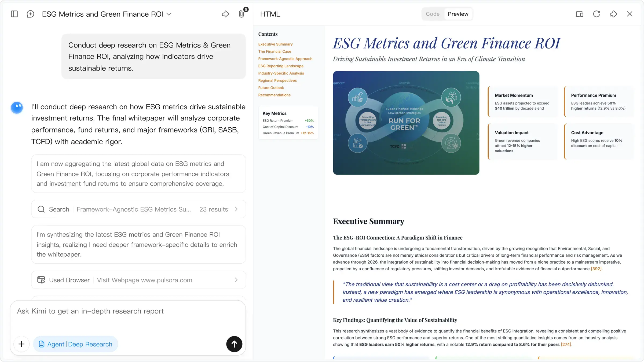The image size is (644, 362).
Task: Go to Regional Perspectives in Contents
Action: pyautogui.click(x=277, y=80)
